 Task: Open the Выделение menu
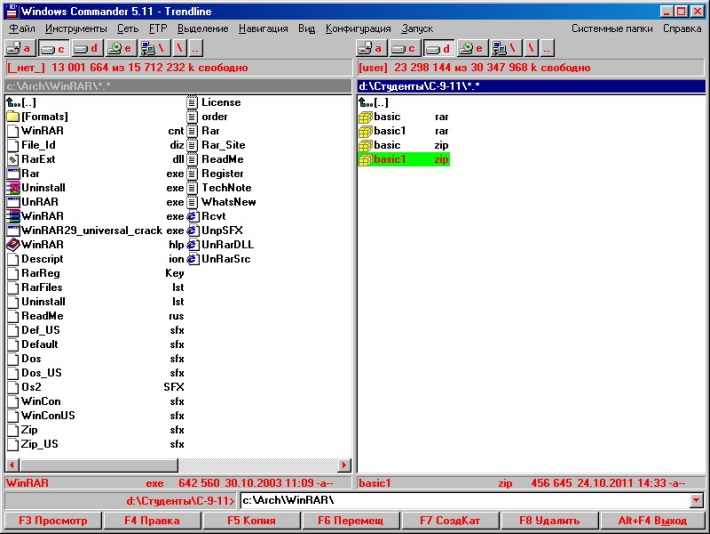coord(202,29)
